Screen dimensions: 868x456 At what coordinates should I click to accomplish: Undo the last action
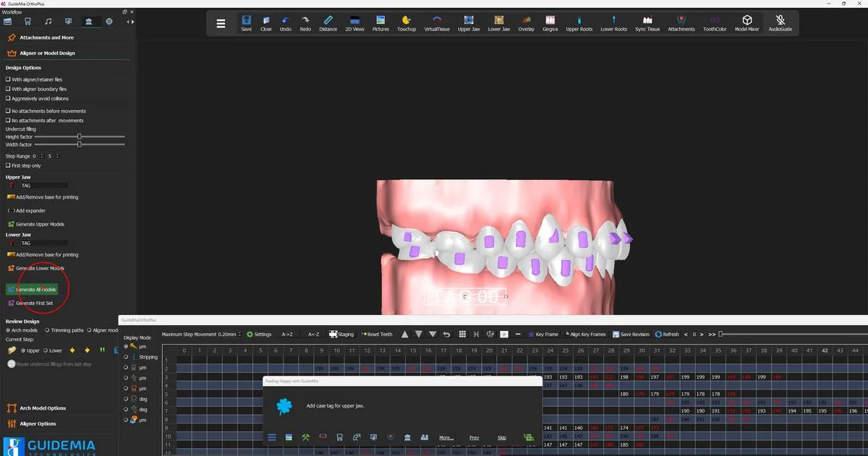[286, 23]
